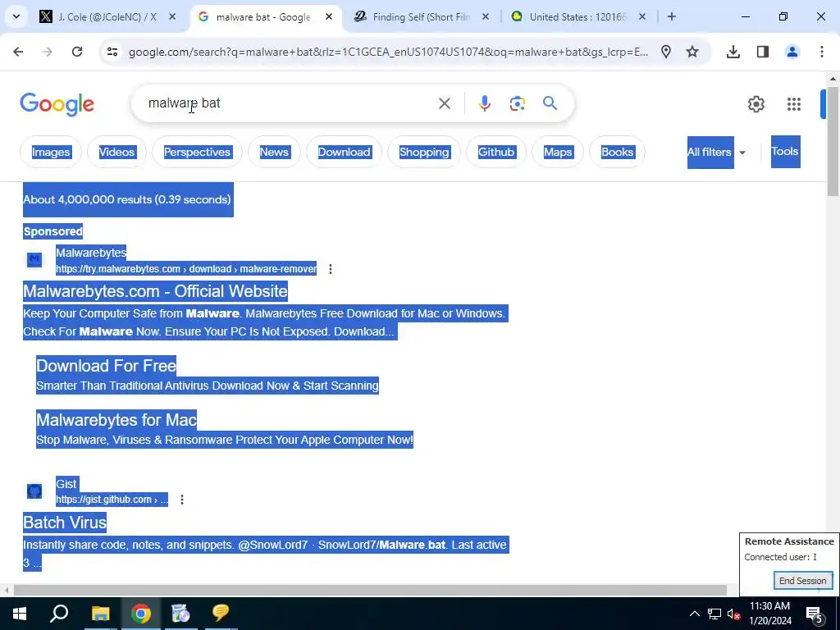Screen dimensions: 840x630
Task: Open Google apps grid
Action: (794, 104)
